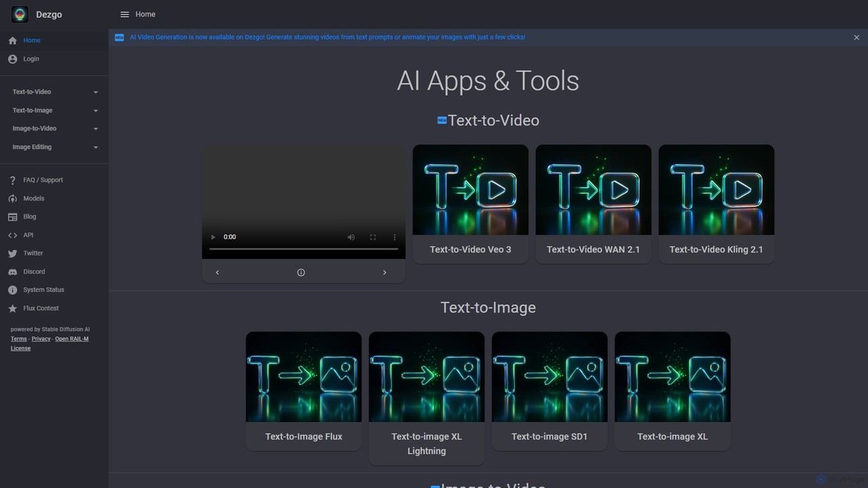Screen dimensions: 868x488
Task: Open the Text-to-Video Veo 3 thumbnail
Action: [471, 190]
